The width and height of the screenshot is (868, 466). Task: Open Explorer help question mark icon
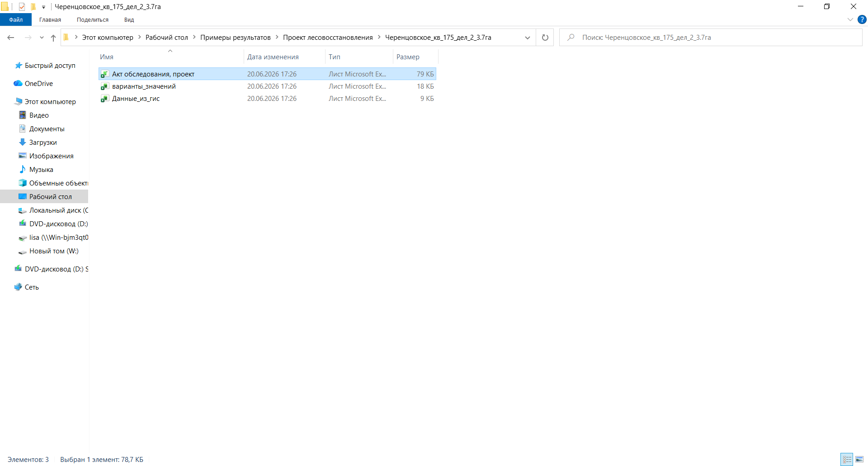pos(862,19)
